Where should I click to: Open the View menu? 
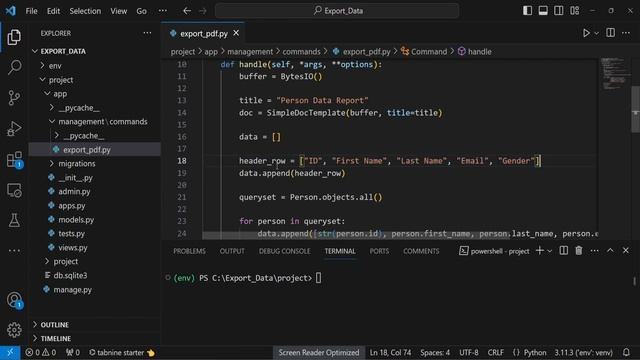tap(118, 11)
